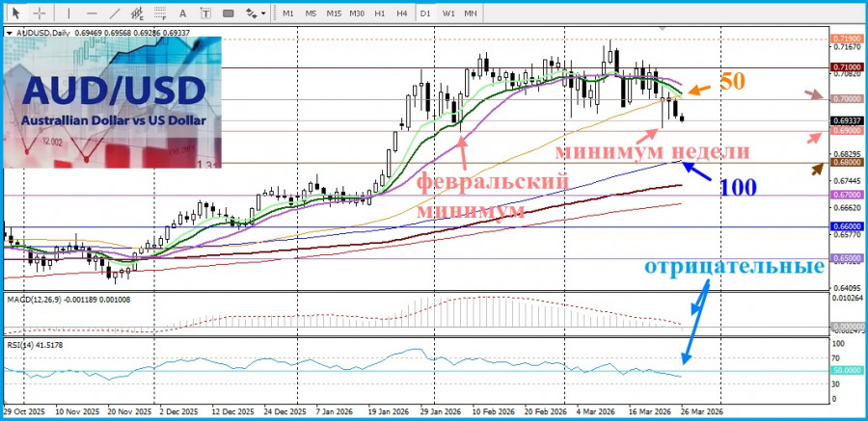Screen dimensions: 868x421
Task: Switch to MN monthly timeframe
Action: (x=471, y=13)
